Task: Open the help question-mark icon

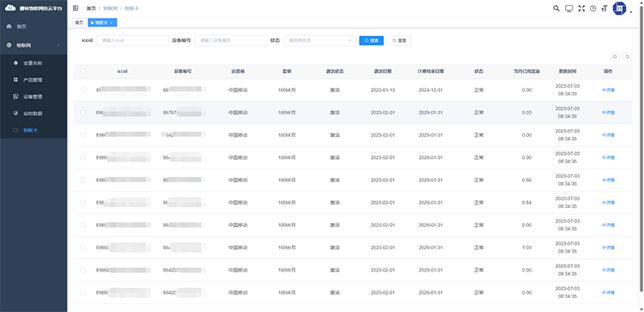Action: click(592, 9)
